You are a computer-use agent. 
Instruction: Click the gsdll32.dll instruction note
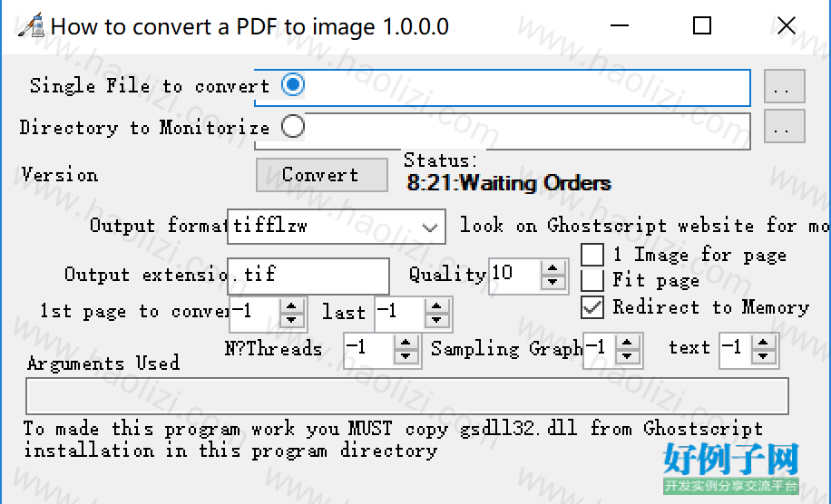[393, 440]
